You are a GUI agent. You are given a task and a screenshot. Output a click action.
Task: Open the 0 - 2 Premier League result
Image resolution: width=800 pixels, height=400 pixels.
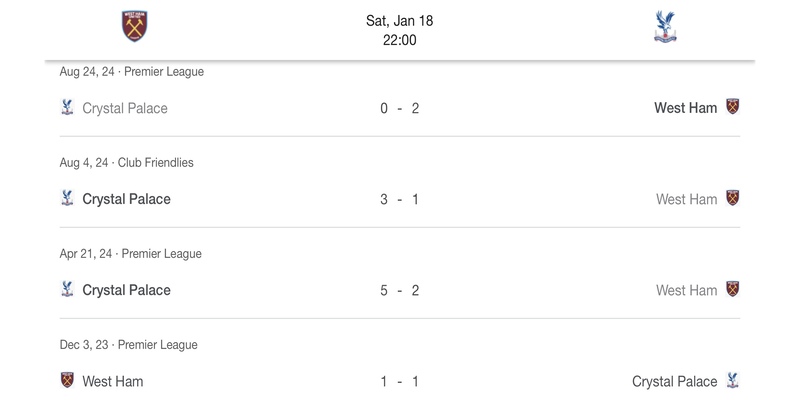[x=399, y=108]
